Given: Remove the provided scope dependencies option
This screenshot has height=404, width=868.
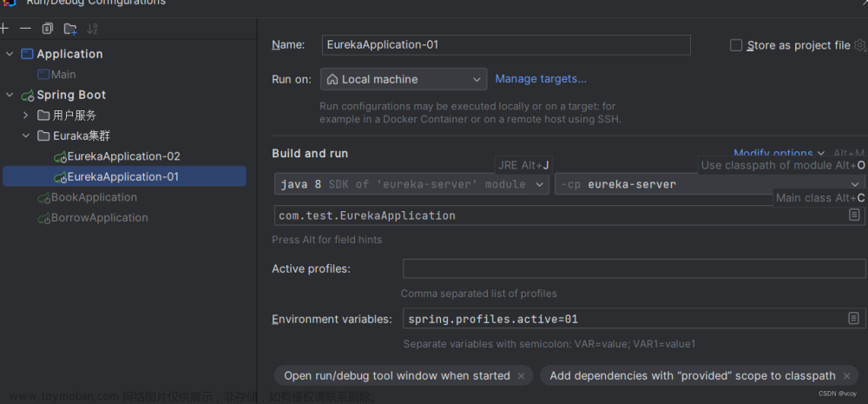Looking at the screenshot, I should point(846,375).
